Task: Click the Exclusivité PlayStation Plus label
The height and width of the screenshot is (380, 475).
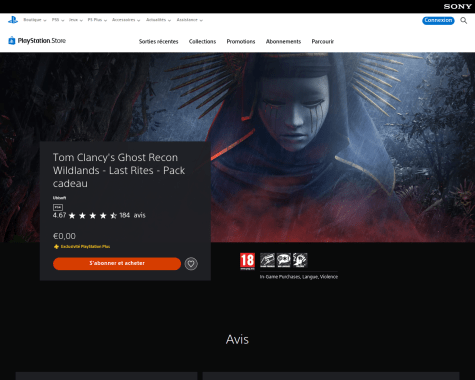Action: click(x=85, y=247)
